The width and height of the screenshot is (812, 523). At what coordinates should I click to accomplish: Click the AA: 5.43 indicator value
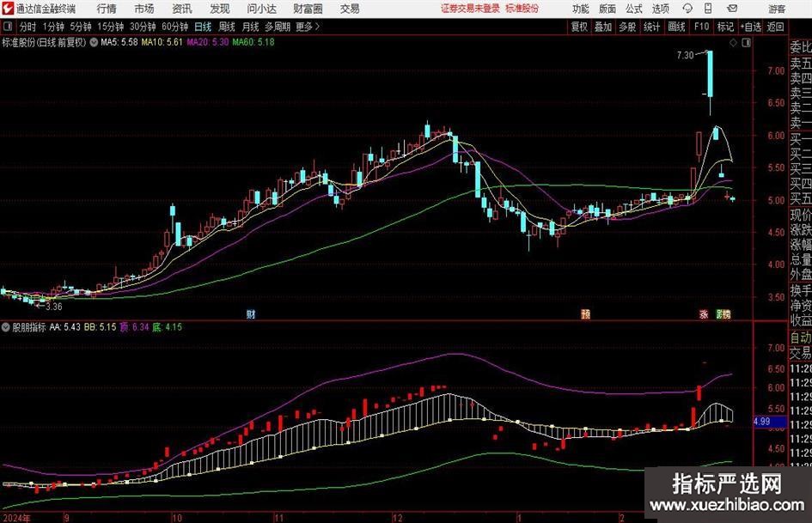[64, 327]
